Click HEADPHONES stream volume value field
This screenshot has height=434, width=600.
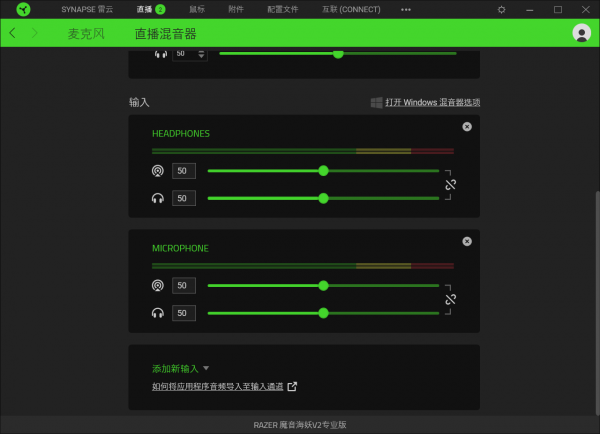(x=184, y=171)
